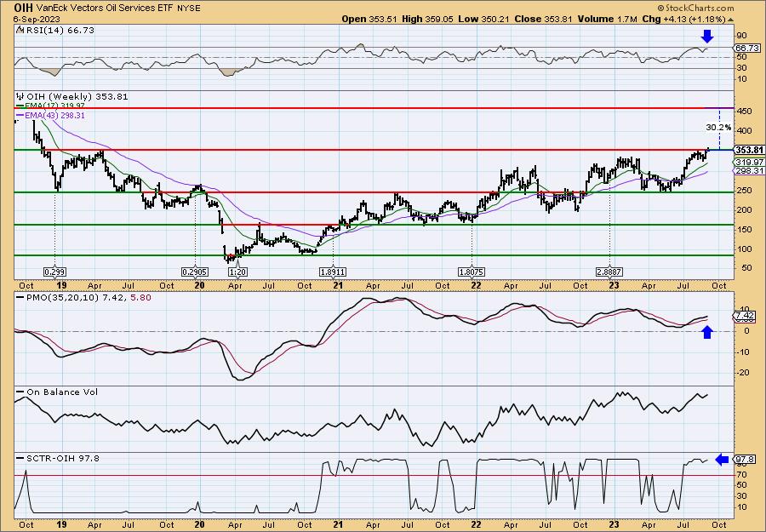Click the bar icon before OIH (Weekly)

point(20,96)
